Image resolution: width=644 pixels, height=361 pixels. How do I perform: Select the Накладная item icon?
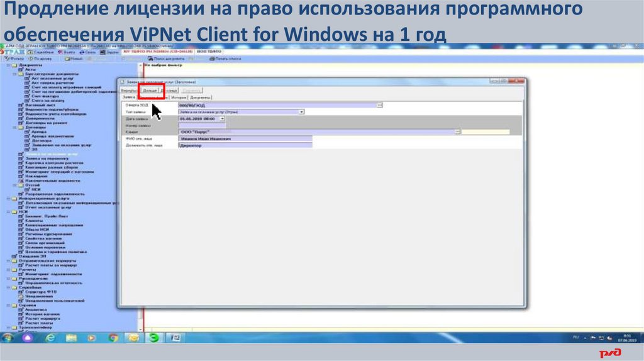click(x=21, y=176)
